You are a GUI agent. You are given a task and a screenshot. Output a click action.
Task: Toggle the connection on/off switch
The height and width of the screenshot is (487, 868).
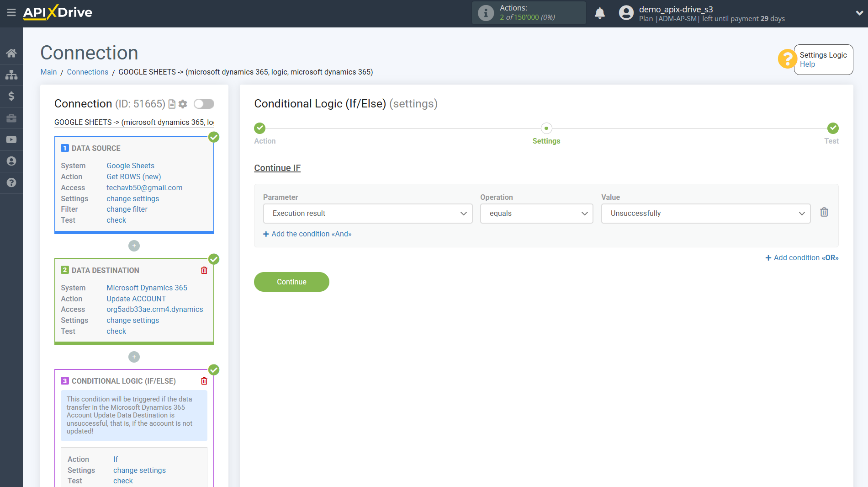click(204, 104)
